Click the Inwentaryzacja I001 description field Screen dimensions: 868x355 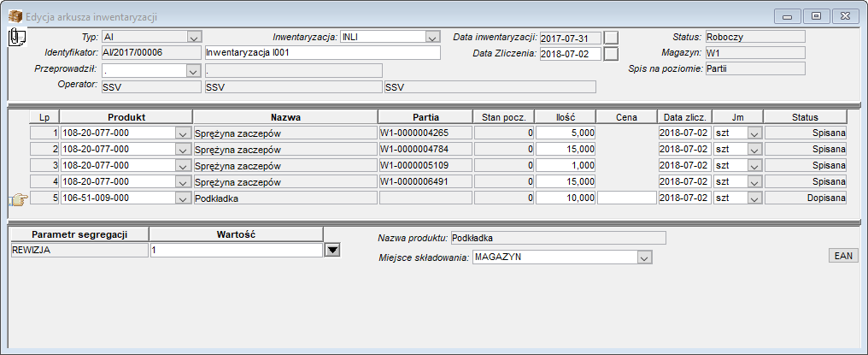tap(323, 53)
